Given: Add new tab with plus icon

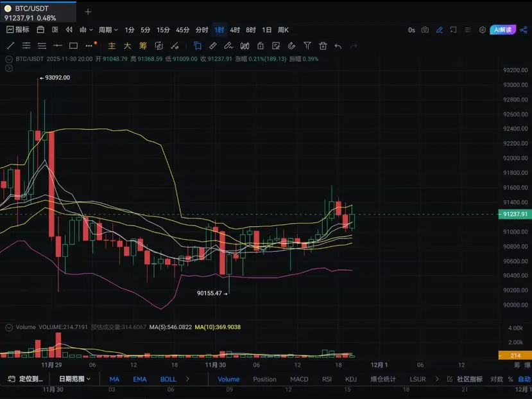Looking at the screenshot, I should [88, 12].
